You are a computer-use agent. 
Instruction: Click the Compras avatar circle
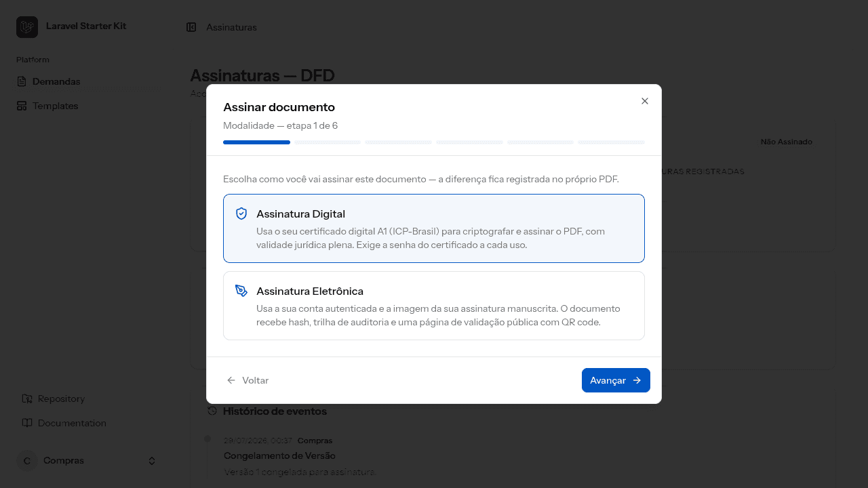(27, 460)
